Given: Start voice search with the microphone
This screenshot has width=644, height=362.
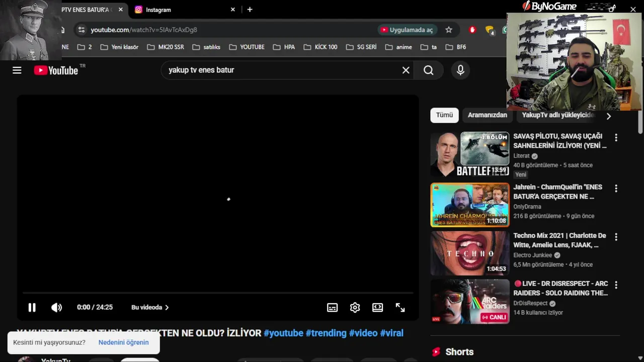Looking at the screenshot, I should pyautogui.click(x=460, y=70).
